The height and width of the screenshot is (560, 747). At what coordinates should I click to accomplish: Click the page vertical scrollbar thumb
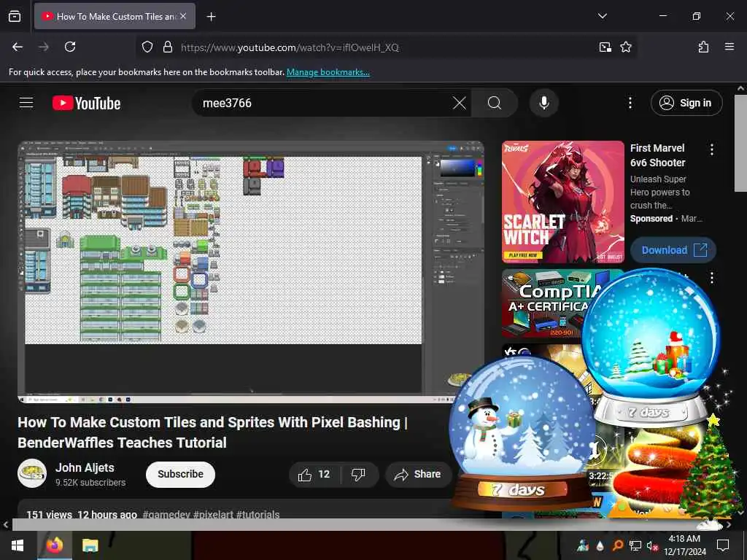tap(741, 144)
